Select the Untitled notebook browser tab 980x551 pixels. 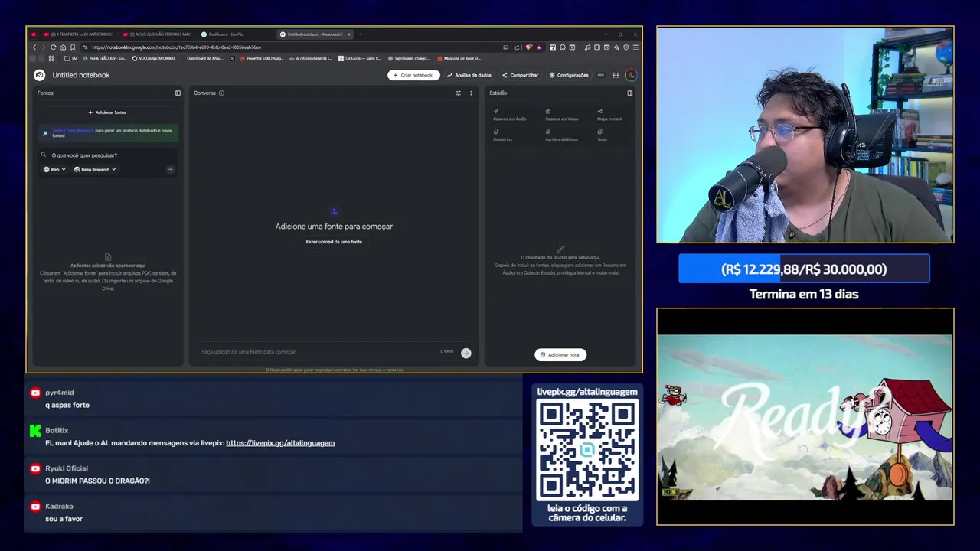(314, 34)
